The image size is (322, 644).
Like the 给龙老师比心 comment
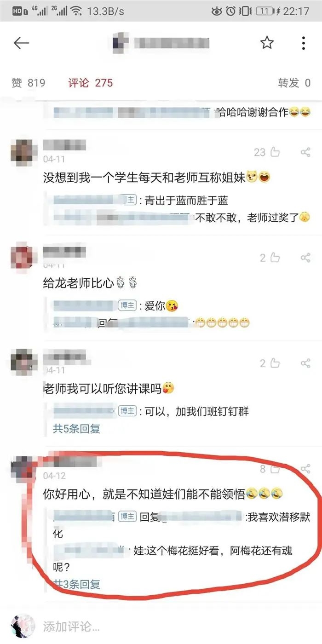275,258
